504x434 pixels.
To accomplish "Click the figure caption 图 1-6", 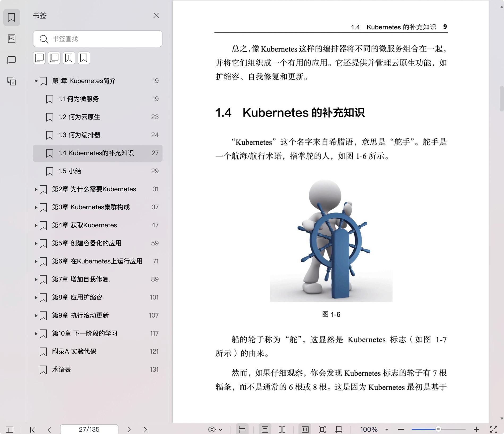I will click(331, 315).
